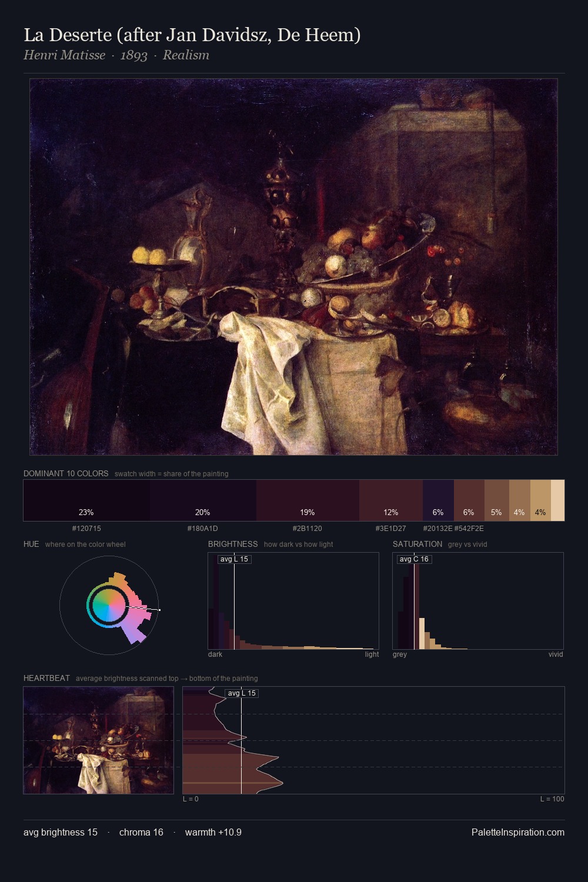Click 'where on the color wheel' caption
Screen dimensions: 588x882
(85, 544)
